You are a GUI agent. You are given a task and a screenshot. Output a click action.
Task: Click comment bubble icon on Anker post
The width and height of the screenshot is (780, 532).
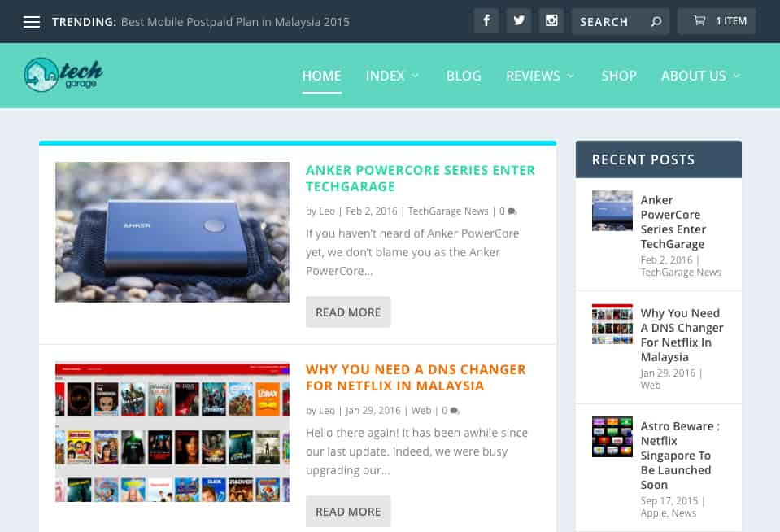pos(512,211)
